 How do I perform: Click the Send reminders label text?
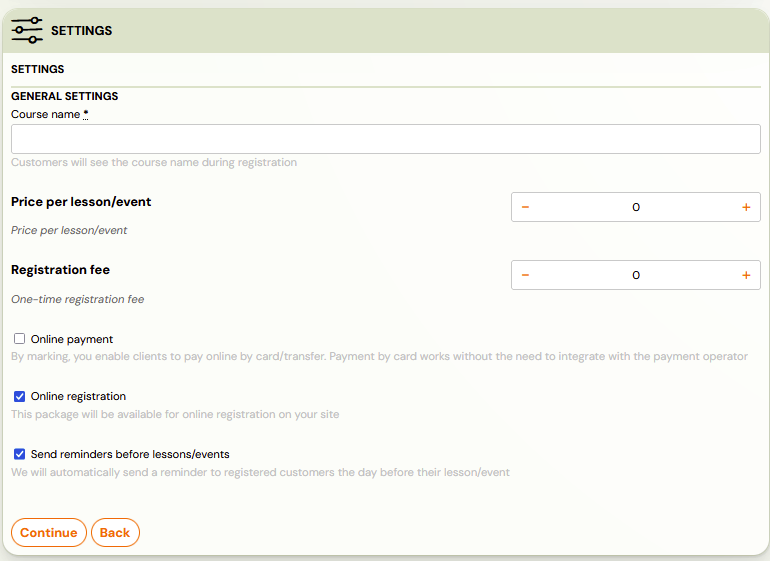(130, 454)
